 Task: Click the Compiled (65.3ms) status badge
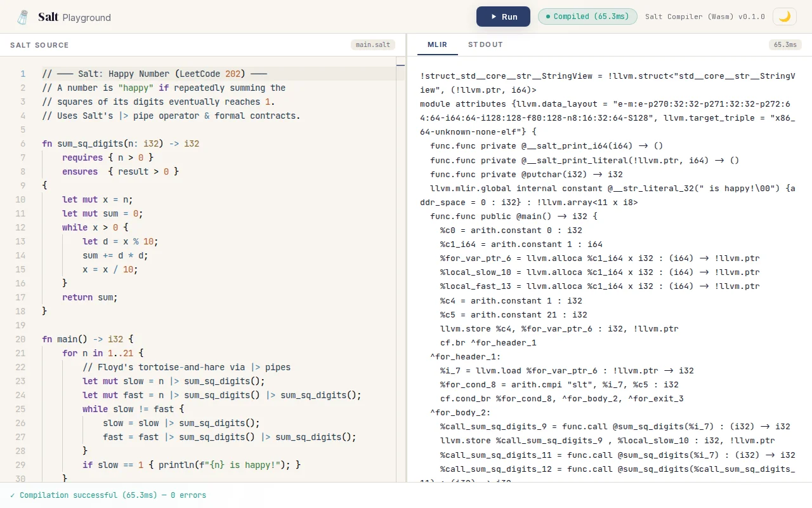click(x=587, y=17)
